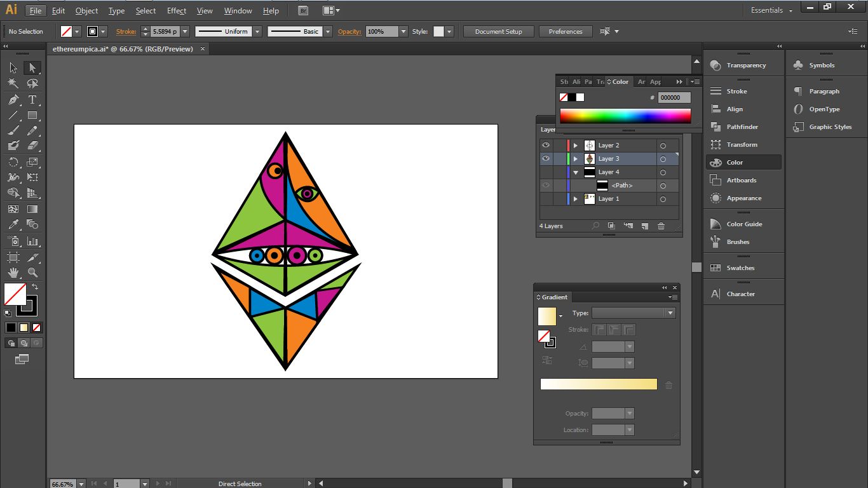The height and width of the screenshot is (488, 868).
Task: Open Opacity 100% dropdown arrow
Action: (403, 32)
